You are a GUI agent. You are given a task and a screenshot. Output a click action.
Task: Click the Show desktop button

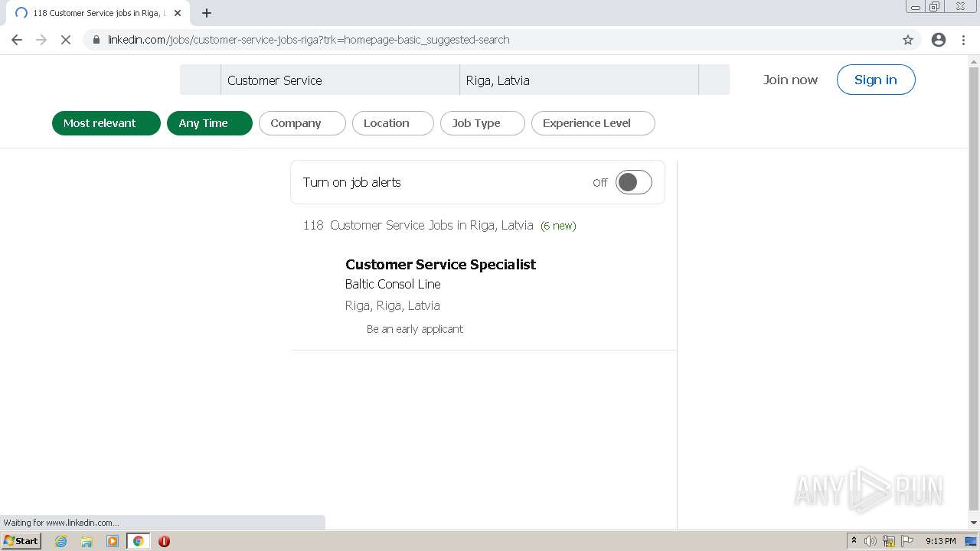pos(971,541)
